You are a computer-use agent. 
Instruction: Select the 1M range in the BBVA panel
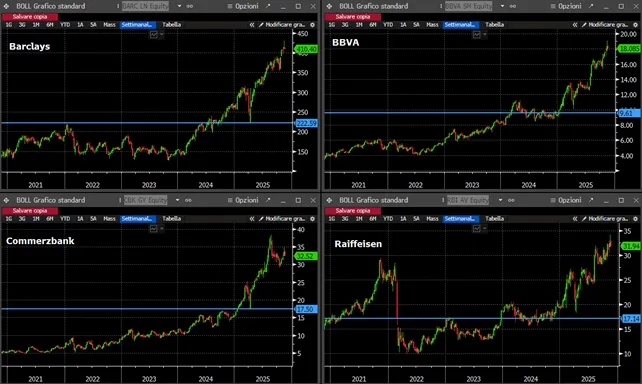pyautogui.click(x=359, y=25)
